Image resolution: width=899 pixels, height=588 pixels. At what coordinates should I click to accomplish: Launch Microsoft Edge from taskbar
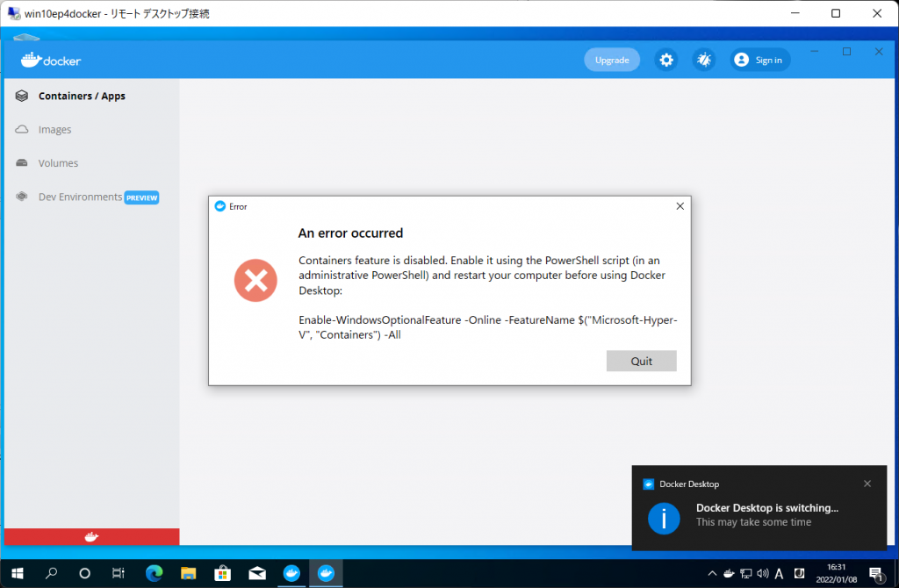pyautogui.click(x=154, y=573)
